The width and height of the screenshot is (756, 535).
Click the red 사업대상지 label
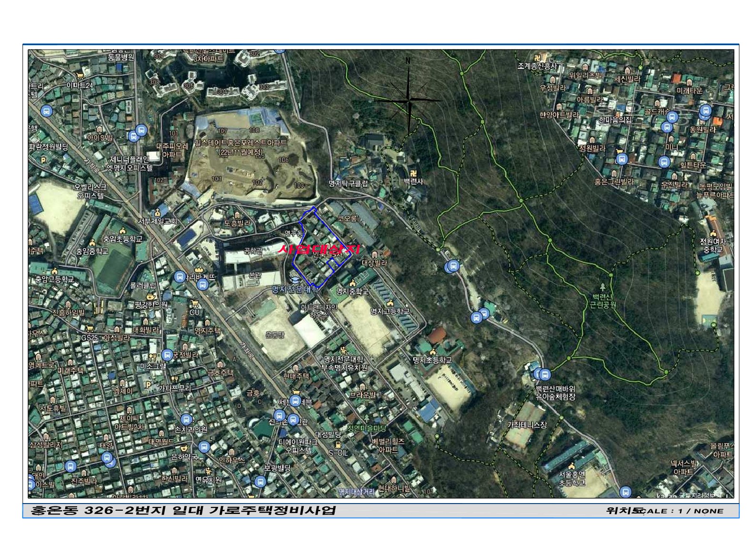(x=319, y=249)
